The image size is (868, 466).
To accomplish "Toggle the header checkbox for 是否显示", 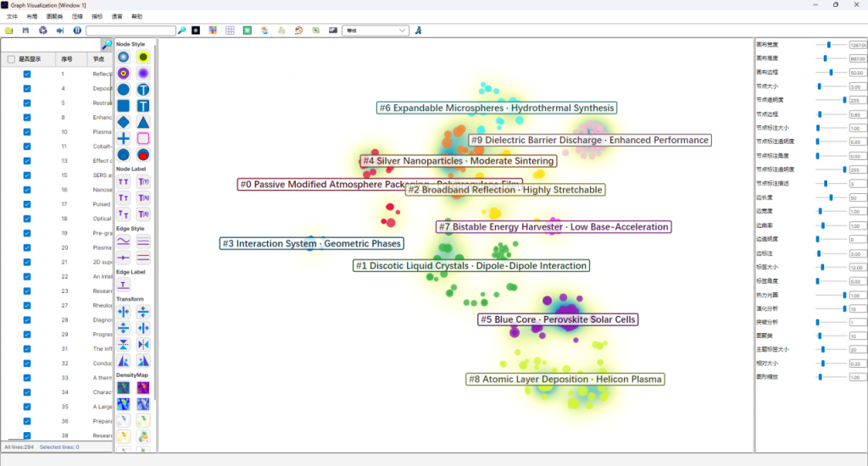I will [x=11, y=59].
